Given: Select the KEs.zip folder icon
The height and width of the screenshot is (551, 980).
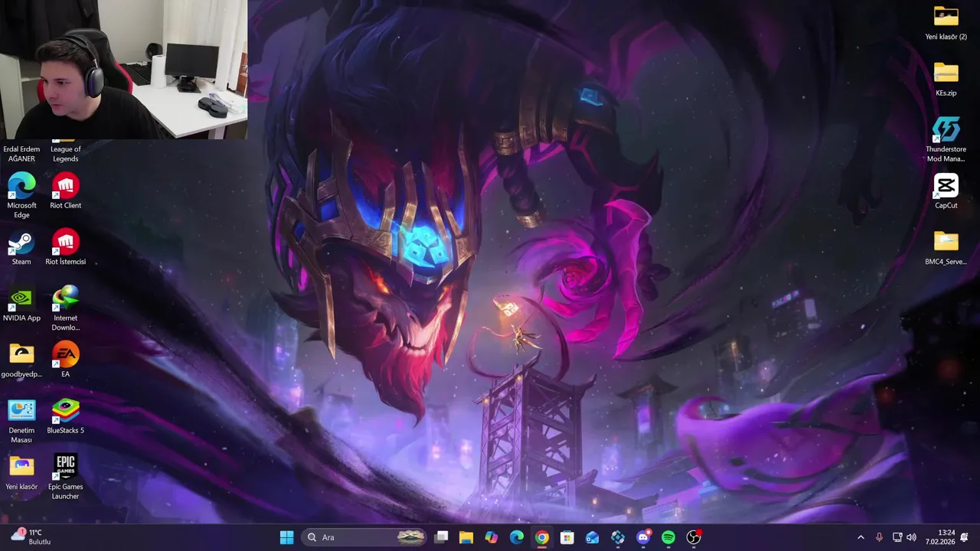Looking at the screenshot, I should coord(946,73).
